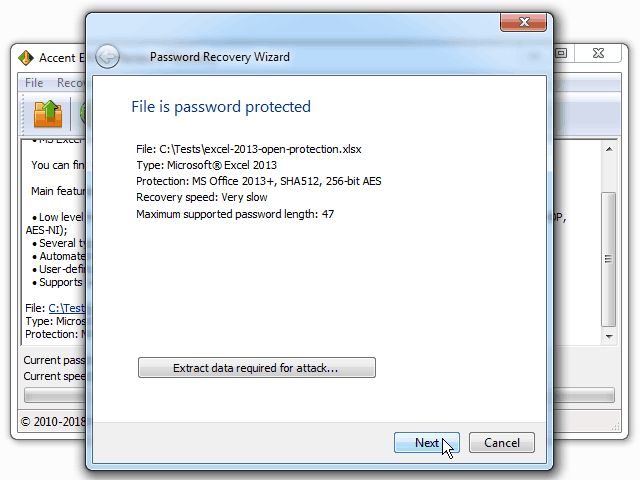640x480 pixels.
Task: Click the window resize grip in status bar
Action: tap(616, 426)
